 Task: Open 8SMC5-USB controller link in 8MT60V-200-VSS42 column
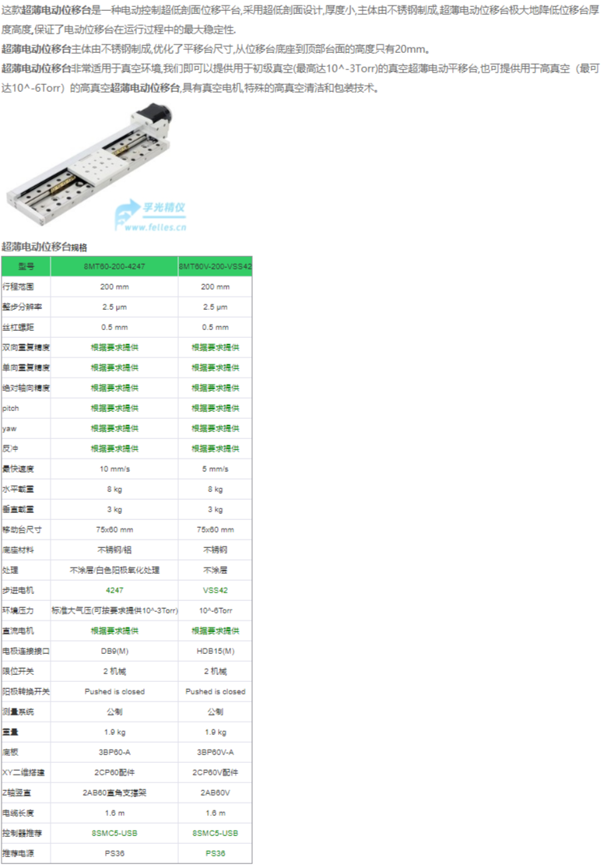(216, 833)
